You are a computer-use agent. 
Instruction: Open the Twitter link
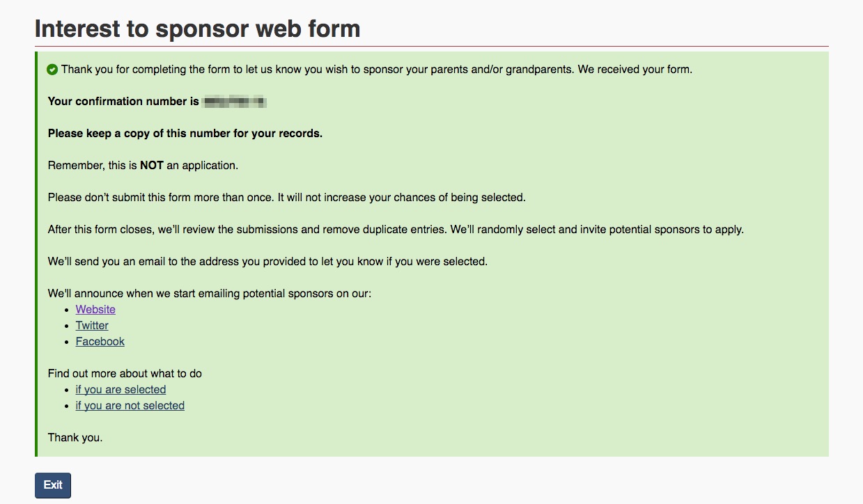[x=92, y=326]
